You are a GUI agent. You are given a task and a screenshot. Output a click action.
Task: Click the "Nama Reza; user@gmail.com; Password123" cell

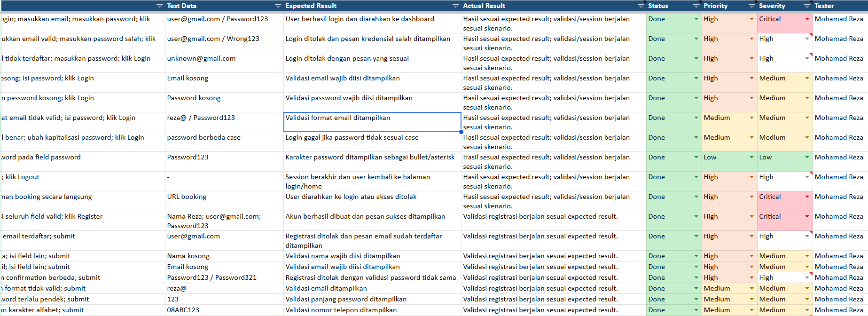[x=224, y=221]
